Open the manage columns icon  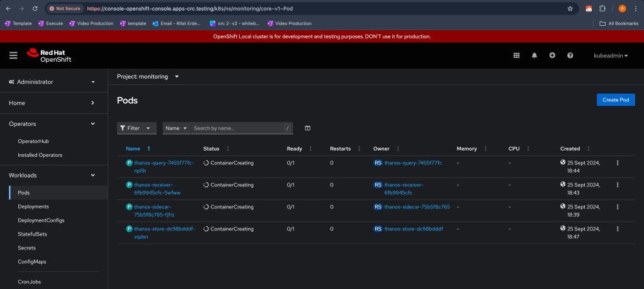click(308, 128)
